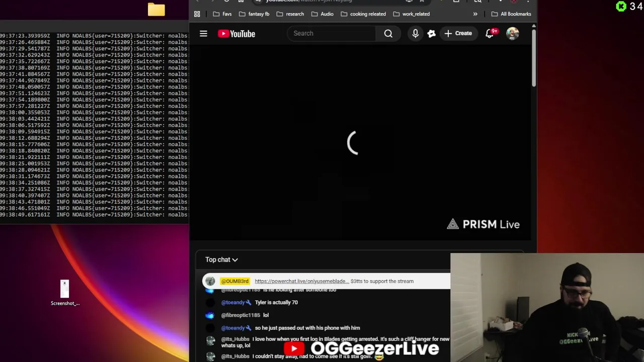This screenshot has height=362, width=644.
Task: Open the YouTube hamburger guide menu
Action: tap(203, 34)
